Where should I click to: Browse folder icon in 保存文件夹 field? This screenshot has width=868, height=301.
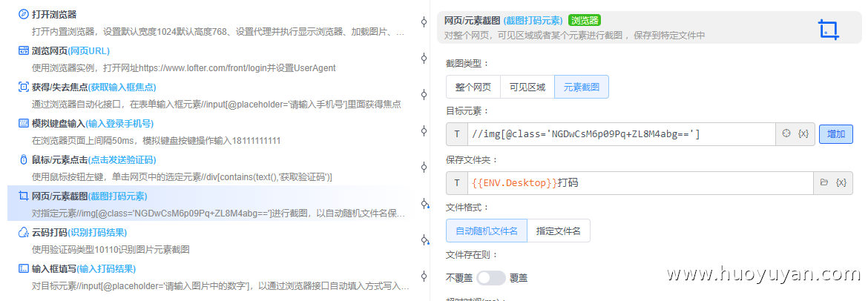(823, 182)
